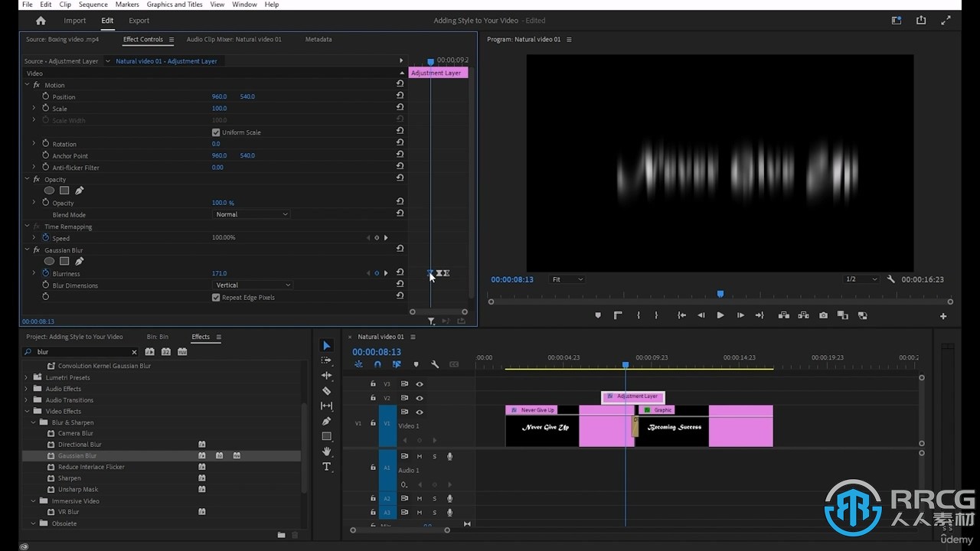Collapse the Motion effect section
Viewport: 980px width, 551px height.
coord(28,85)
